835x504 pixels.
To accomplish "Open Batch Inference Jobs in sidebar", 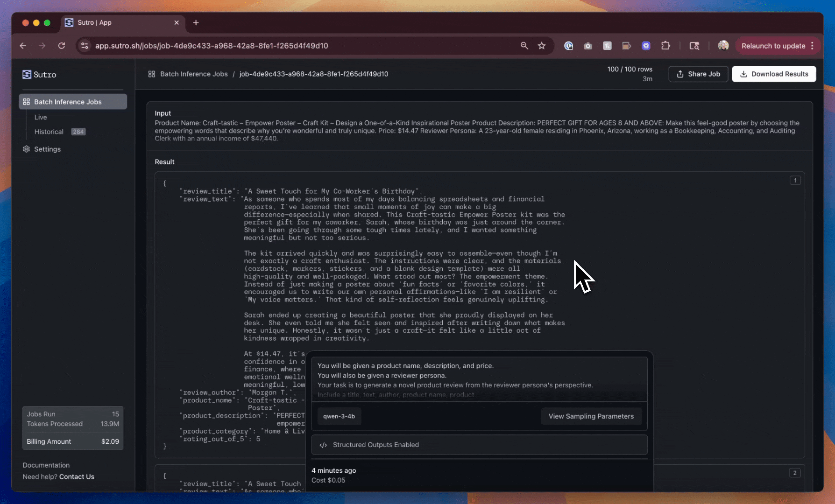I will pos(73,102).
